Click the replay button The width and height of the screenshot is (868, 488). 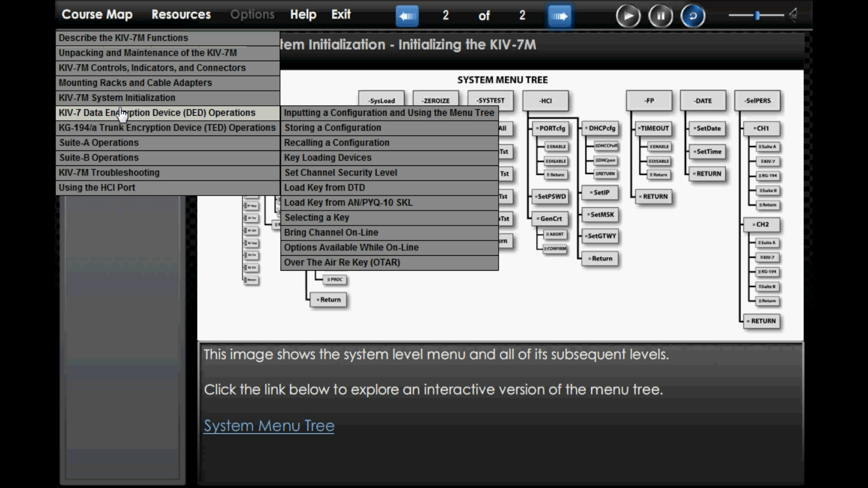click(693, 16)
